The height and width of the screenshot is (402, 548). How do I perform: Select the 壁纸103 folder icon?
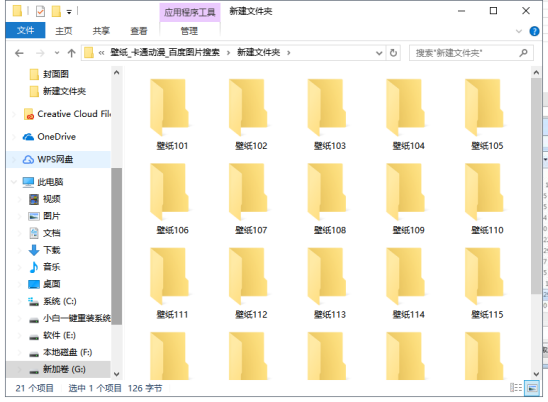(x=327, y=107)
